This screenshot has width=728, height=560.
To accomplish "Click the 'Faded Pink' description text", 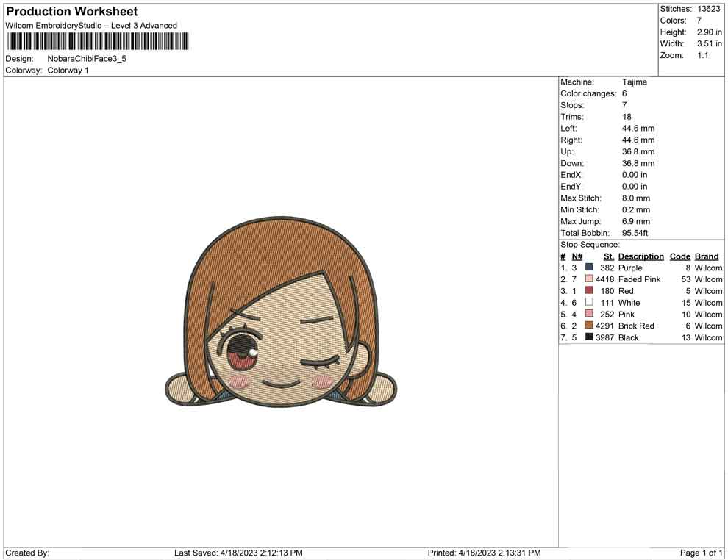I will pos(639,279).
